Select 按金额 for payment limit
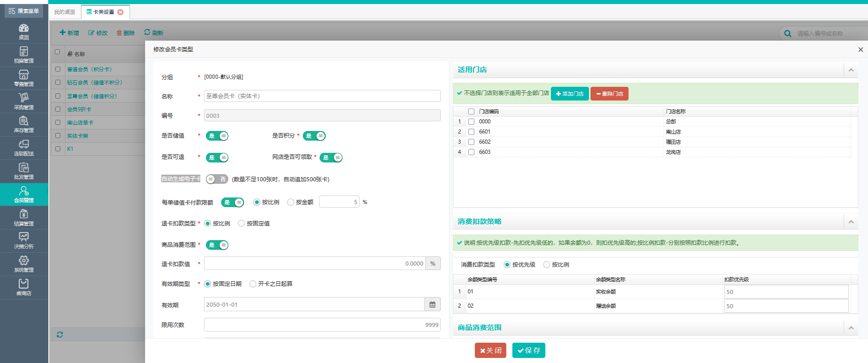 291,202
